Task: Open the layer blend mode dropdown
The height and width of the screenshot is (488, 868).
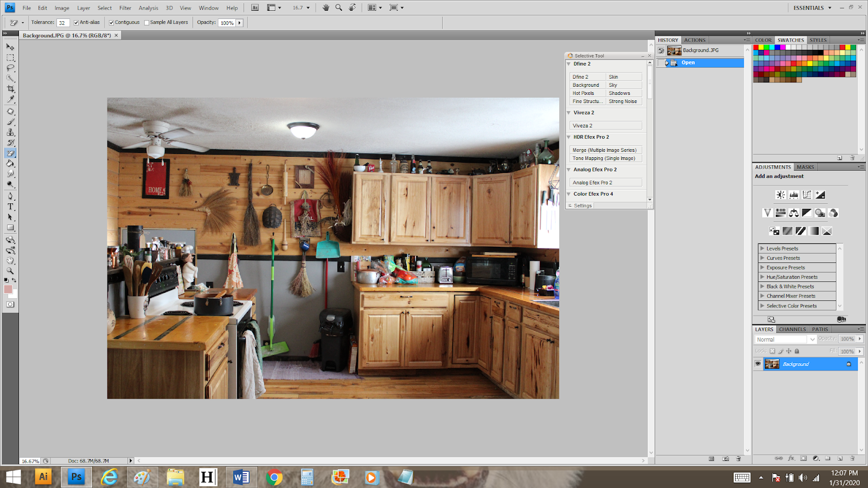Action: tap(812, 339)
